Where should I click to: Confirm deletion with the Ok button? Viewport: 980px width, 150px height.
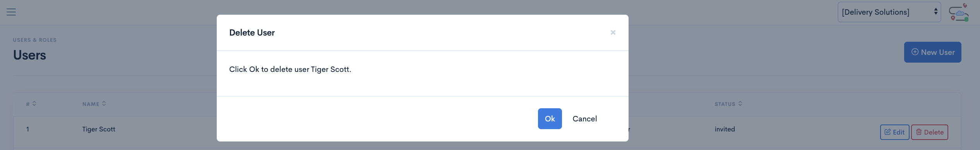coord(550,119)
